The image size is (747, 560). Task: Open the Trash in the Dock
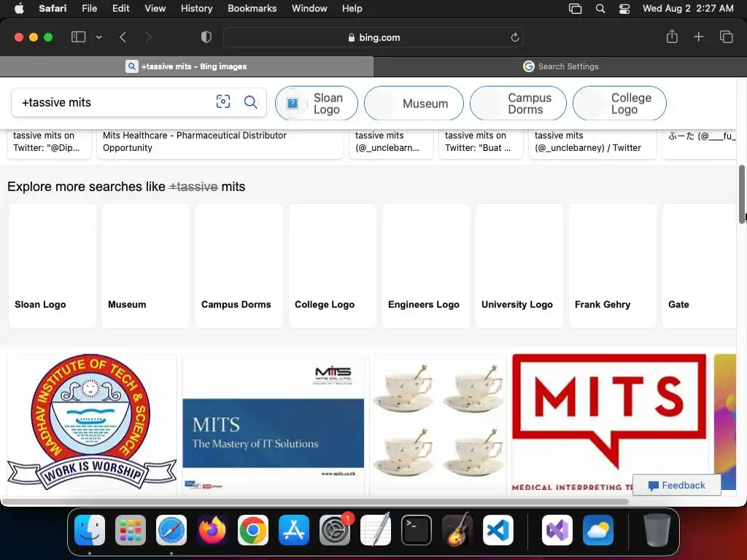pyautogui.click(x=657, y=530)
